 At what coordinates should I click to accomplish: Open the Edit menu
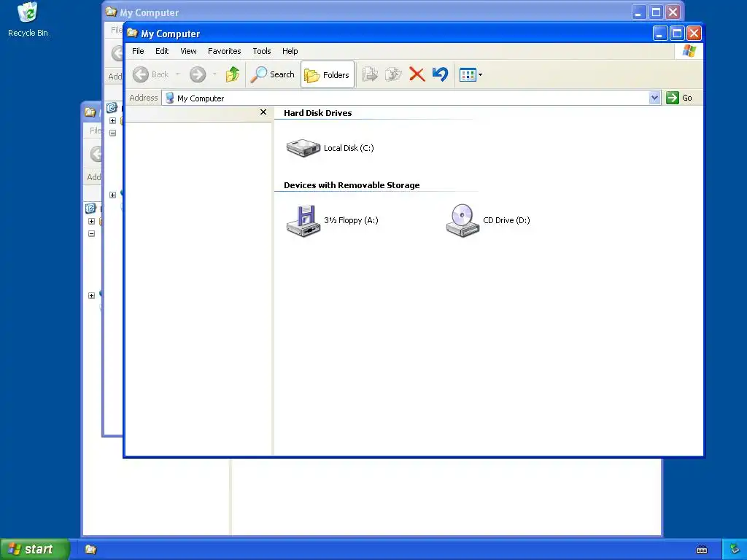(x=162, y=51)
